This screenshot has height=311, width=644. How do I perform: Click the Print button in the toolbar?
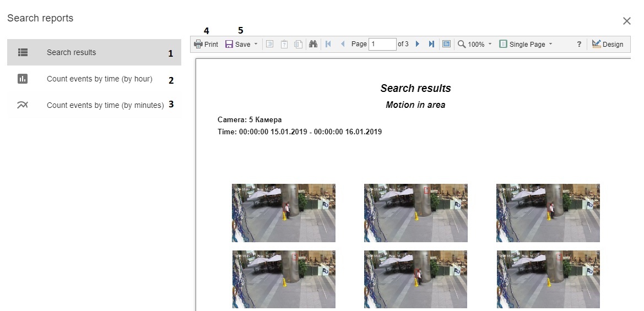(207, 45)
